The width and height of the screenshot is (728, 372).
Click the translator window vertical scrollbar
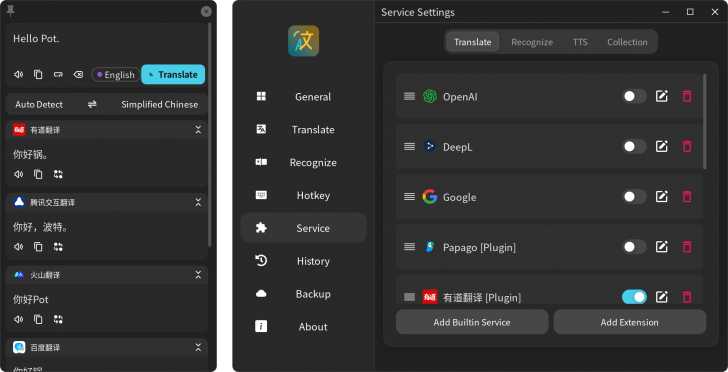(210, 135)
